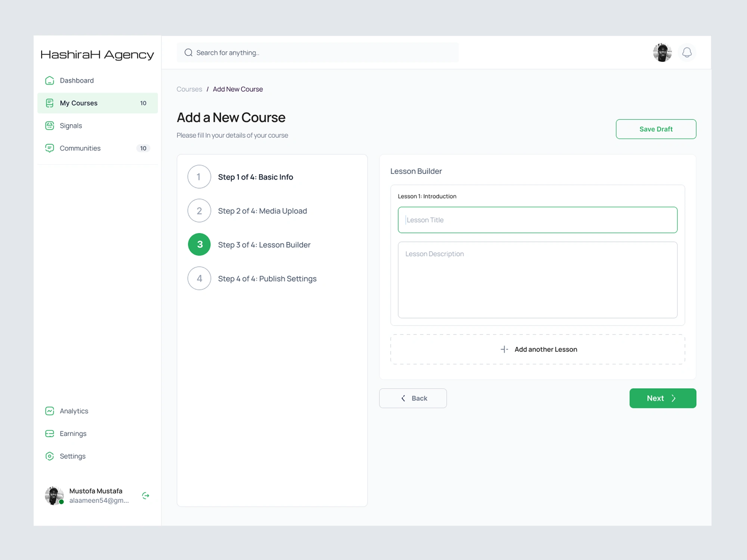Screen dimensions: 747x560
Task: Click the notification bell icon
Action: pos(686,53)
